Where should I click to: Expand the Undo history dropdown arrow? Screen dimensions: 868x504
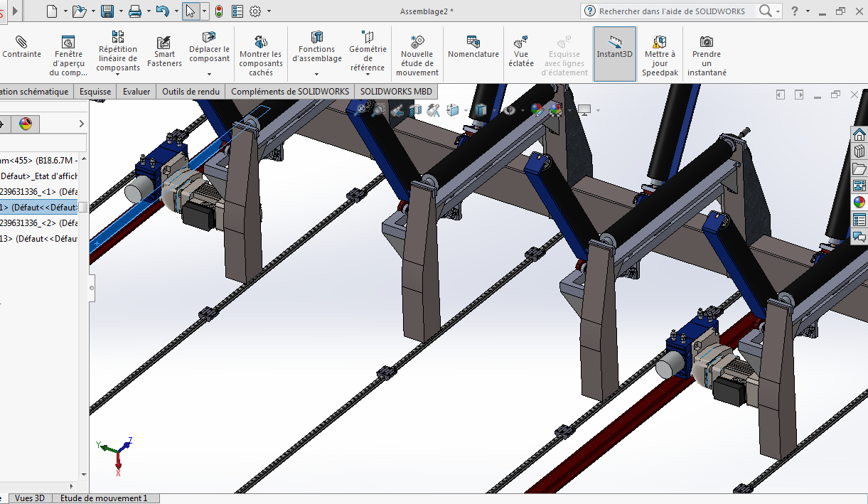pyautogui.click(x=175, y=11)
